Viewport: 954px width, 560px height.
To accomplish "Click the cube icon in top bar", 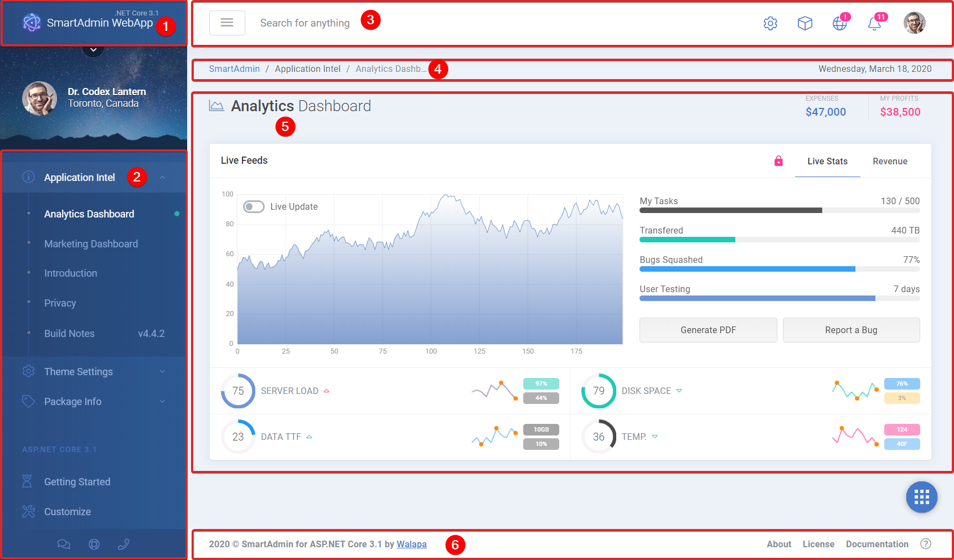I will 805,23.
